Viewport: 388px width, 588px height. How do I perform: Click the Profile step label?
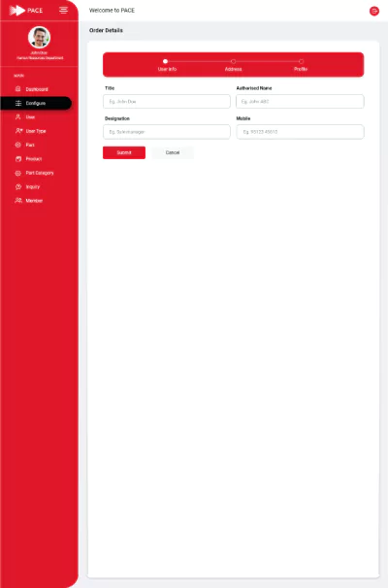pos(301,69)
